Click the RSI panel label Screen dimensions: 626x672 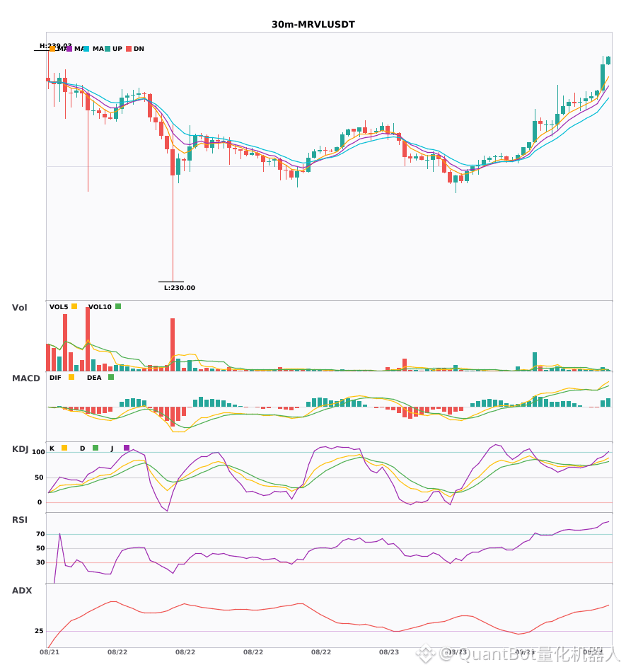coord(20,520)
